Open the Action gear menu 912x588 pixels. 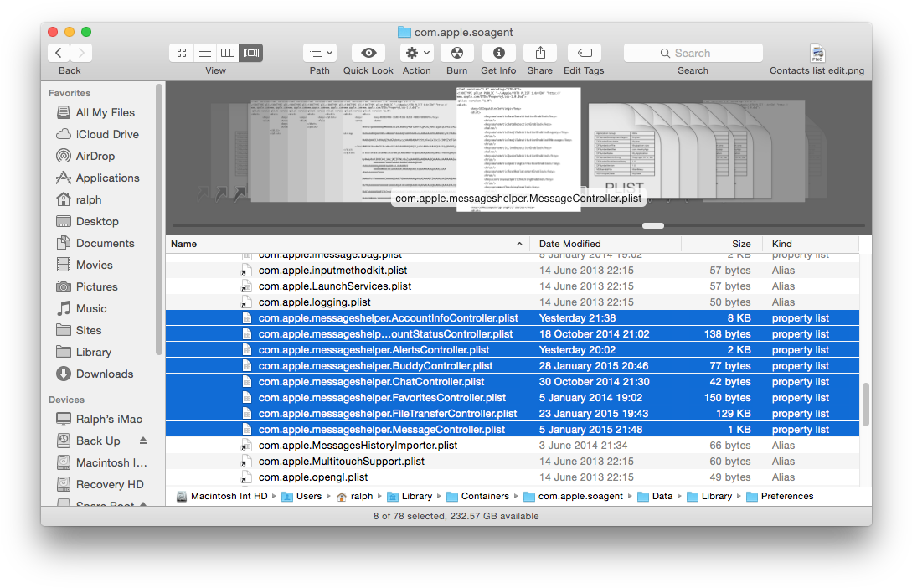point(417,53)
